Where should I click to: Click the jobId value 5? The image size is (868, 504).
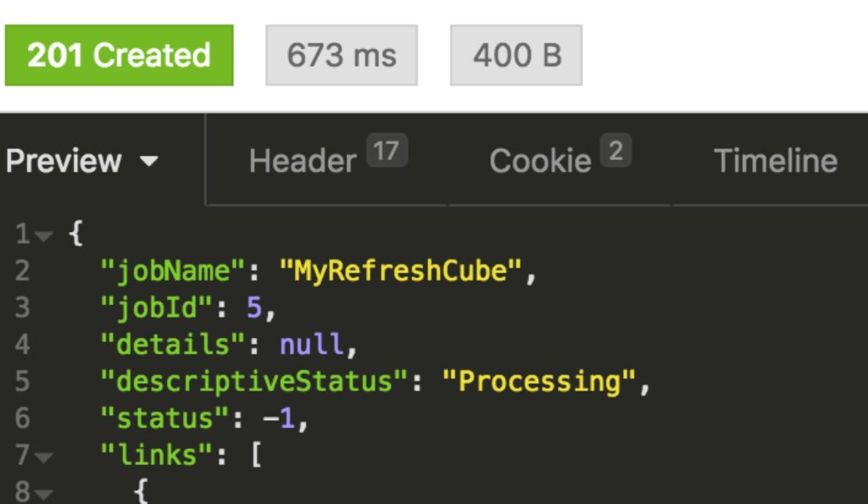(x=254, y=307)
